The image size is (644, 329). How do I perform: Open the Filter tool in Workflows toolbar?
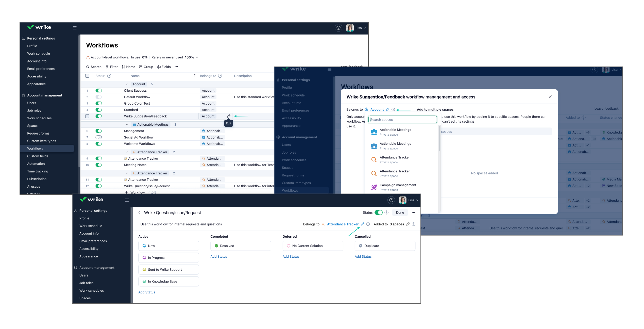[112, 67]
